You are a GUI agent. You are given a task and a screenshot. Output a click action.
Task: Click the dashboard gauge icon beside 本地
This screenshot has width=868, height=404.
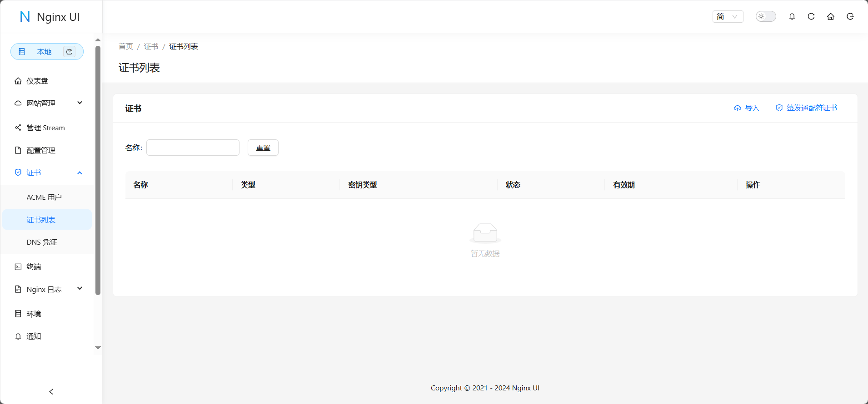pyautogui.click(x=69, y=52)
